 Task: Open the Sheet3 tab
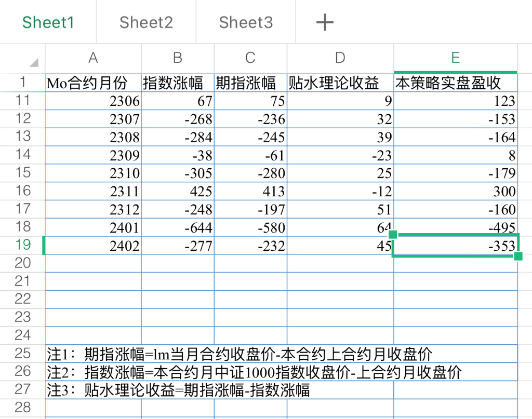click(x=246, y=22)
